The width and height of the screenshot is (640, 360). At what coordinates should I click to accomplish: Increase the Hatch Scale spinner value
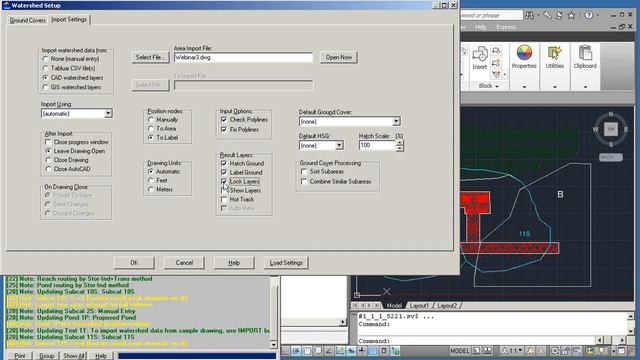pos(400,142)
